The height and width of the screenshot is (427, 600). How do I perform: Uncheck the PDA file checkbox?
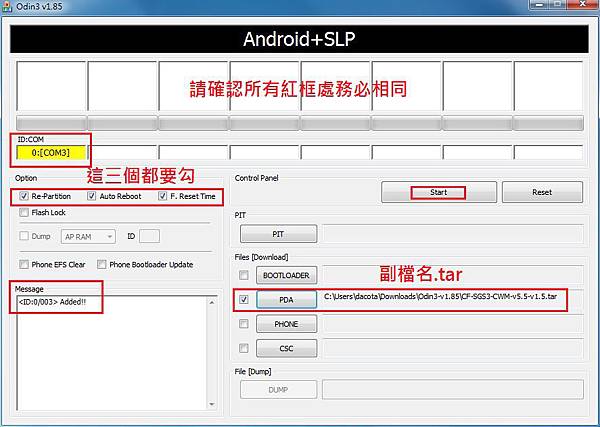click(243, 300)
